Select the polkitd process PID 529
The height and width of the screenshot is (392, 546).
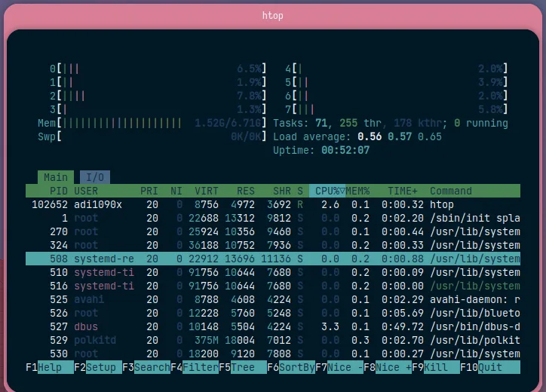[x=273, y=340]
